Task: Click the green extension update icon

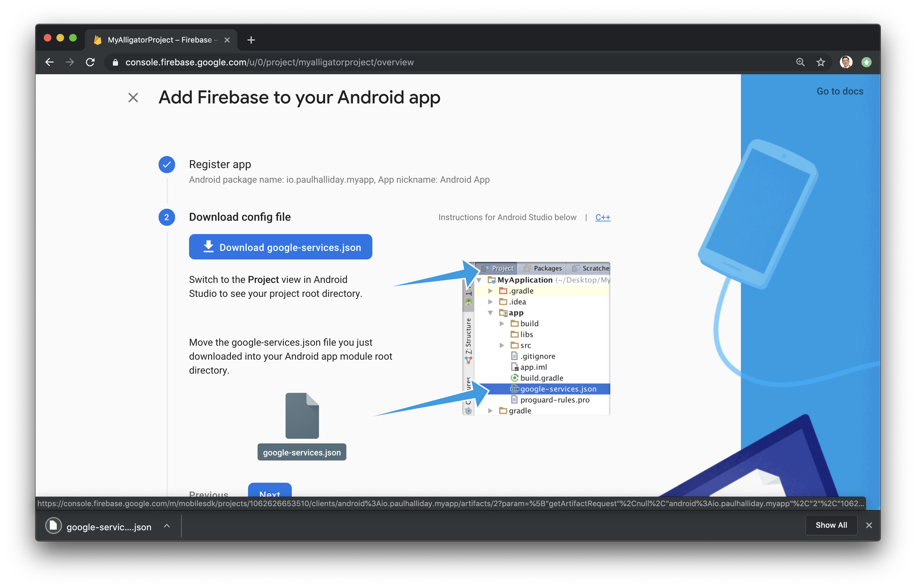Action: coord(867,62)
